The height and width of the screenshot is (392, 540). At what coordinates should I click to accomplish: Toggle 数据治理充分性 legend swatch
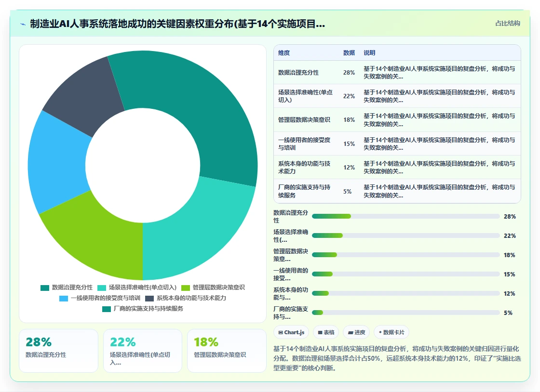[x=45, y=288]
